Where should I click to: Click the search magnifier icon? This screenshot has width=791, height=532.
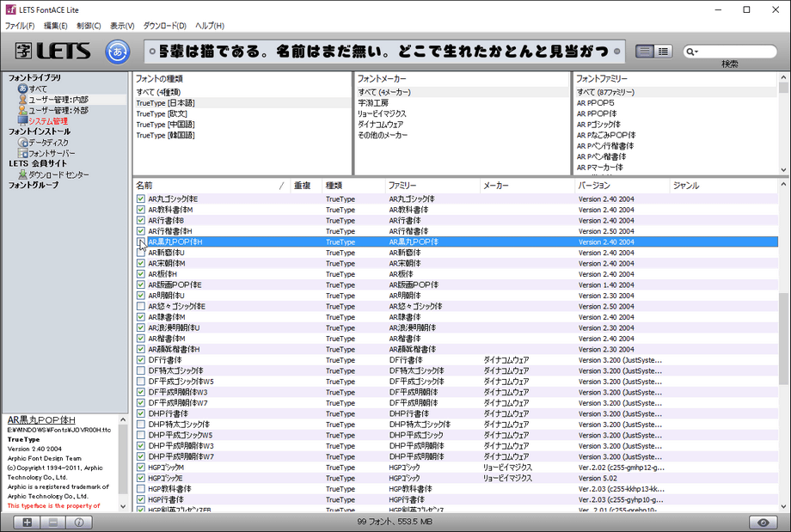pyautogui.click(x=691, y=52)
